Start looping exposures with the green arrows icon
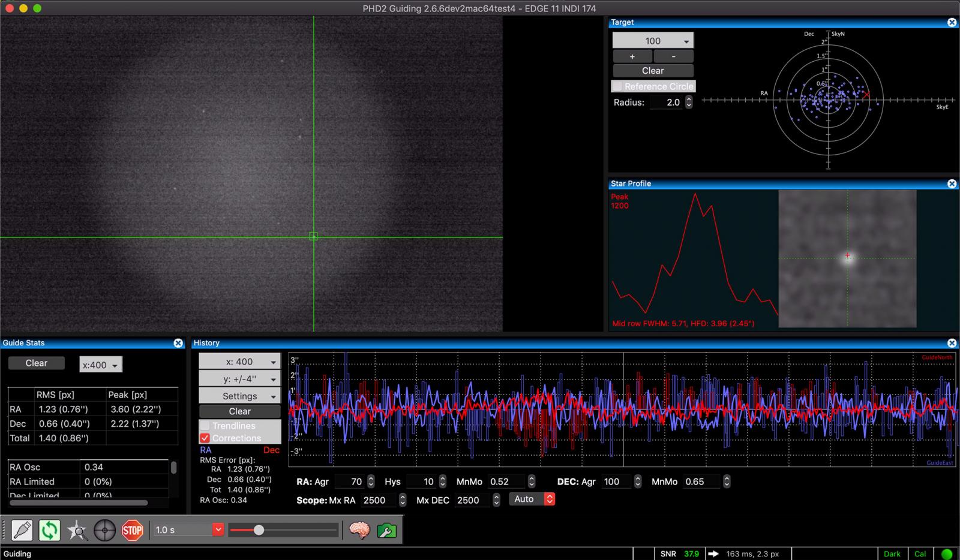 49,531
